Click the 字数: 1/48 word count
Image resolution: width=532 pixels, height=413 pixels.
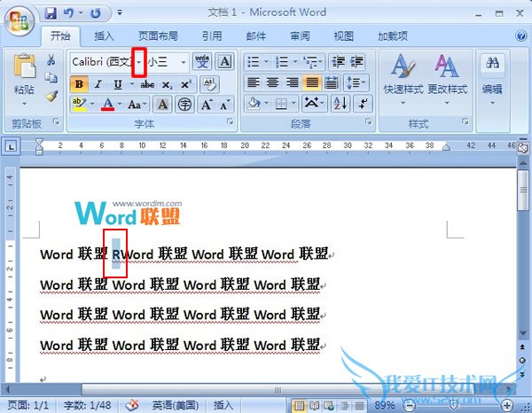pyautogui.click(x=88, y=405)
